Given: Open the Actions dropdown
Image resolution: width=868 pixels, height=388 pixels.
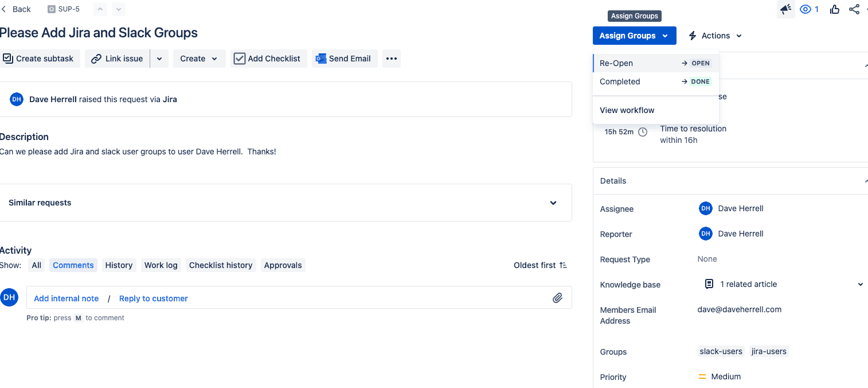Looking at the screenshot, I should [715, 36].
